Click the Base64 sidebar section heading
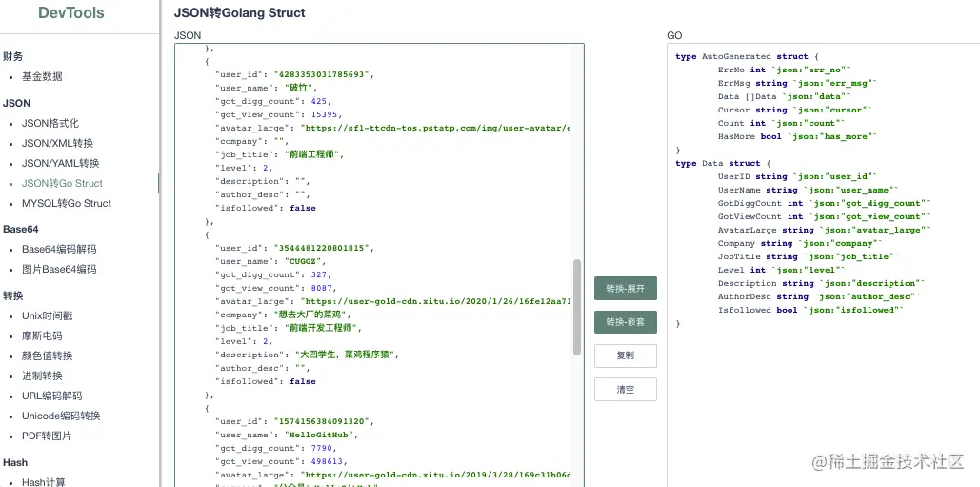Viewport: 980px width, 487px height. pyautogui.click(x=21, y=229)
